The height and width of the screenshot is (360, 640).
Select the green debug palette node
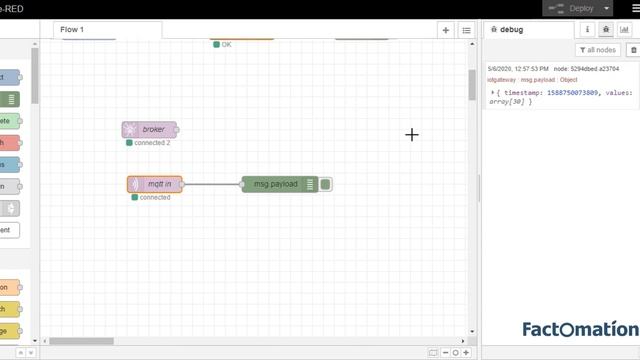pyautogui.click(x=10, y=99)
